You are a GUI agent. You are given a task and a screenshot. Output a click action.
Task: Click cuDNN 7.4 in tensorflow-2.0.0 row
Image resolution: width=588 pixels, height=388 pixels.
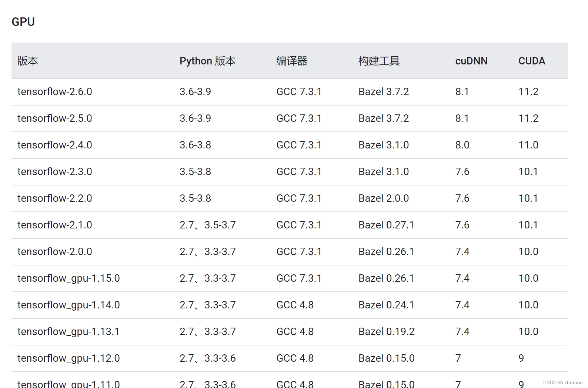(x=462, y=251)
